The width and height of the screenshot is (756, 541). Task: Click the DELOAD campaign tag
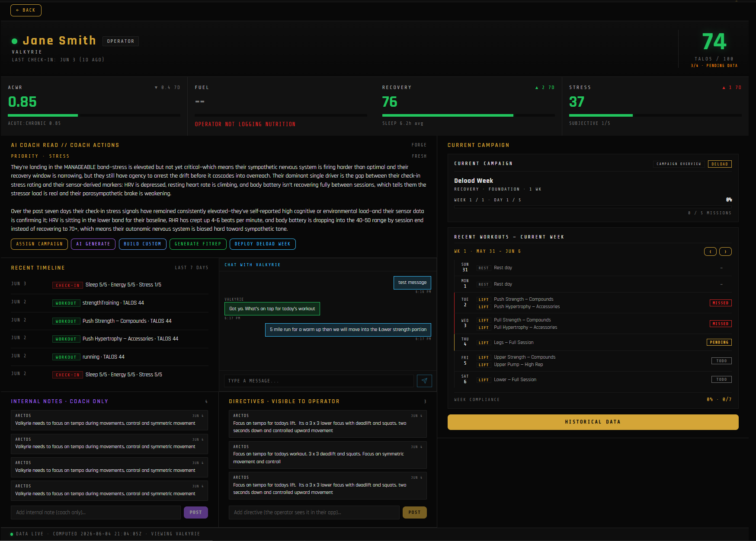pyautogui.click(x=720, y=164)
